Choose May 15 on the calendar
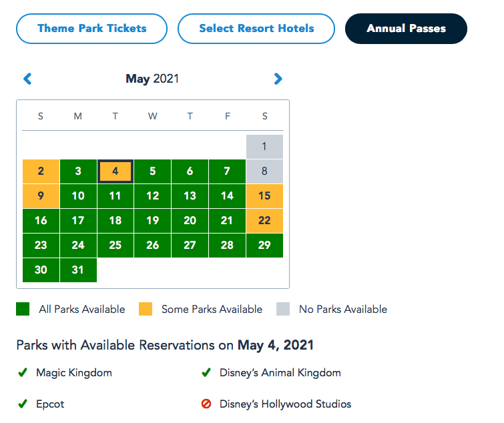This screenshot has height=423, width=504. [264, 196]
